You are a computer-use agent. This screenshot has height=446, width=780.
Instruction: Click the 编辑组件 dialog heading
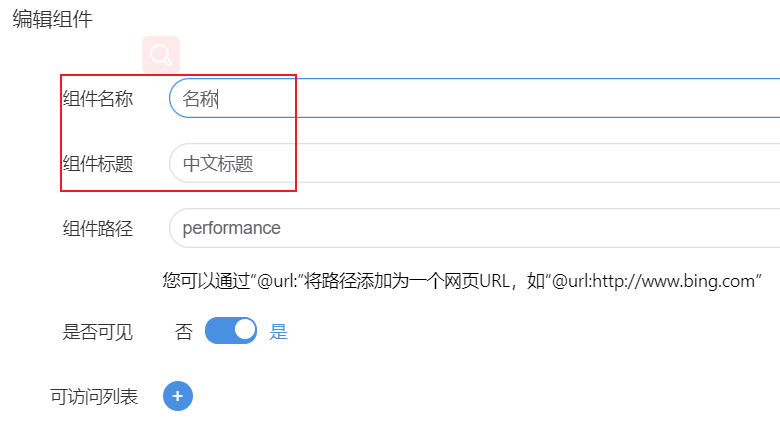(x=52, y=19)
